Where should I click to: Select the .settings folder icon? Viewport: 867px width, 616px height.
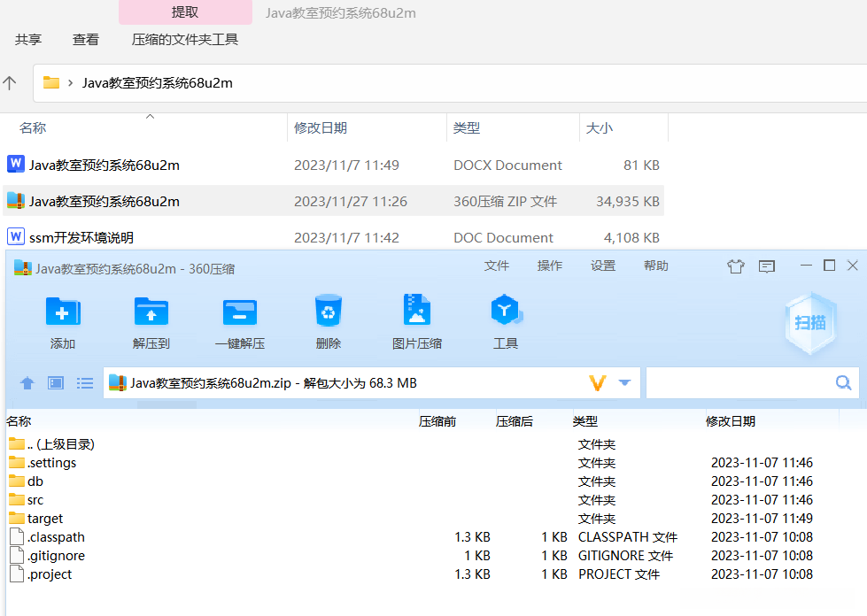17,462
